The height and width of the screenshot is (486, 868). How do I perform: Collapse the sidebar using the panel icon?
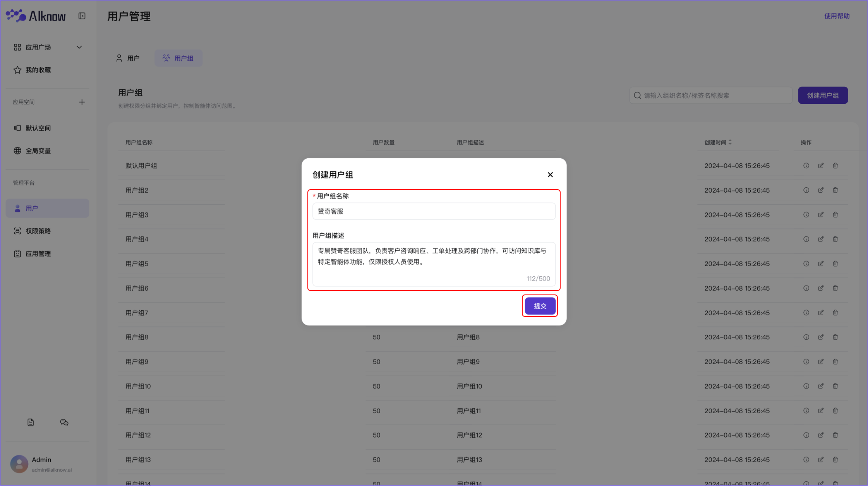pos(82,16)
